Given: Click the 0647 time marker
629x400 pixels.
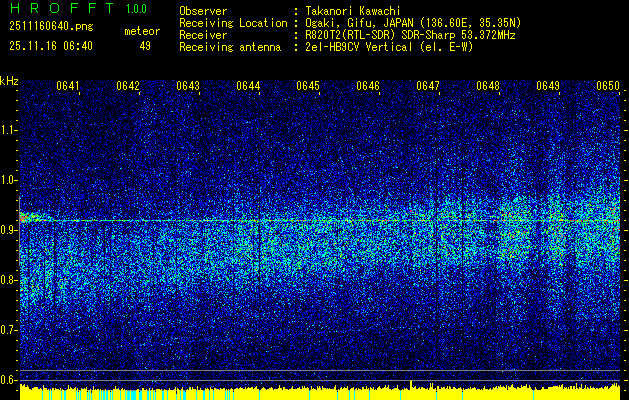Looking at the screenshot, I should [428, 86].
